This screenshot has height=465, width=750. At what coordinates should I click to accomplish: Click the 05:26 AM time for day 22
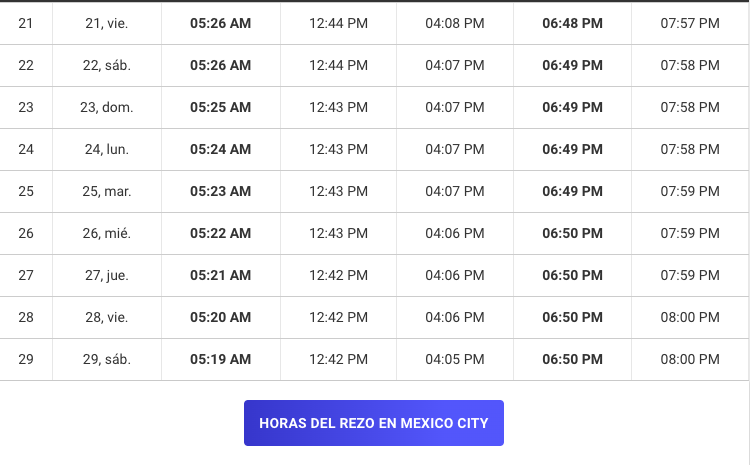pyautogui.click(x=221, y=66)
